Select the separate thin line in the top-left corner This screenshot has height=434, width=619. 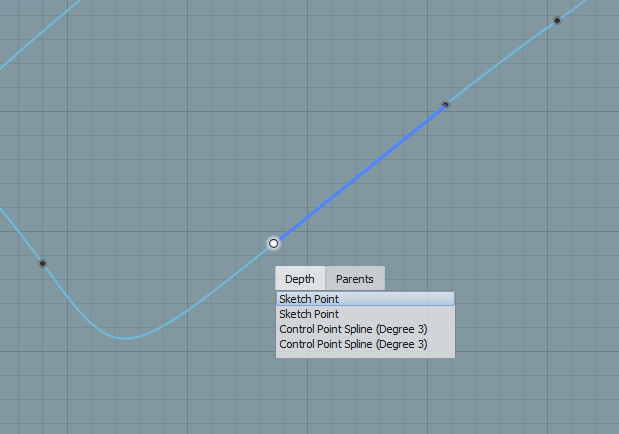pos(39,36)
